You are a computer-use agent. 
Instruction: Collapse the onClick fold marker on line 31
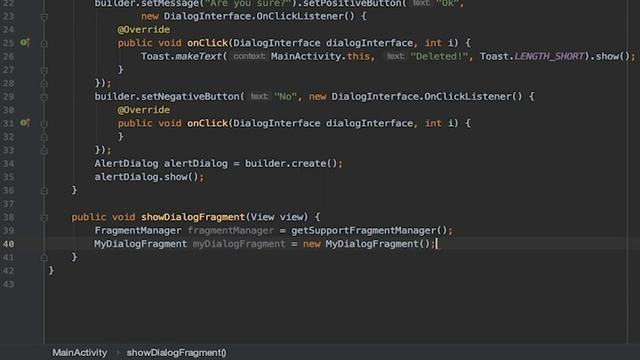click(x=44, y=124)
